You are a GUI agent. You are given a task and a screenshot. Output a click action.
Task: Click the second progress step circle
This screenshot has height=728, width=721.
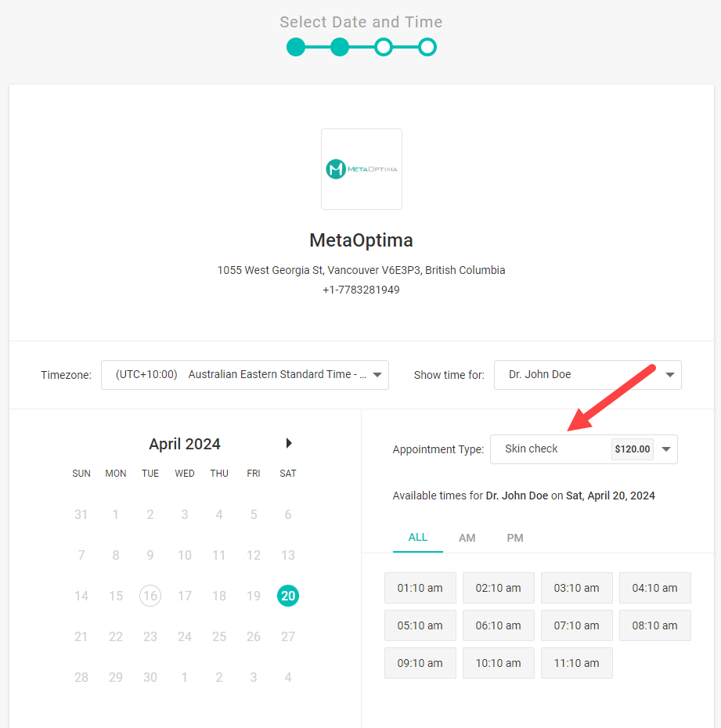pyautogui.click(x=340, y=47)
